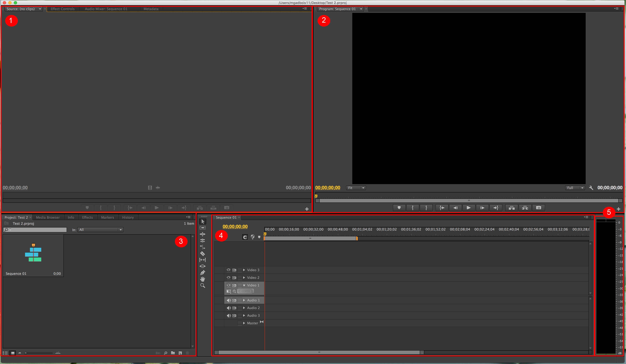Select the Pen tool in the toolbox
Screen dimensions: 626x364
tap(202, 273)
